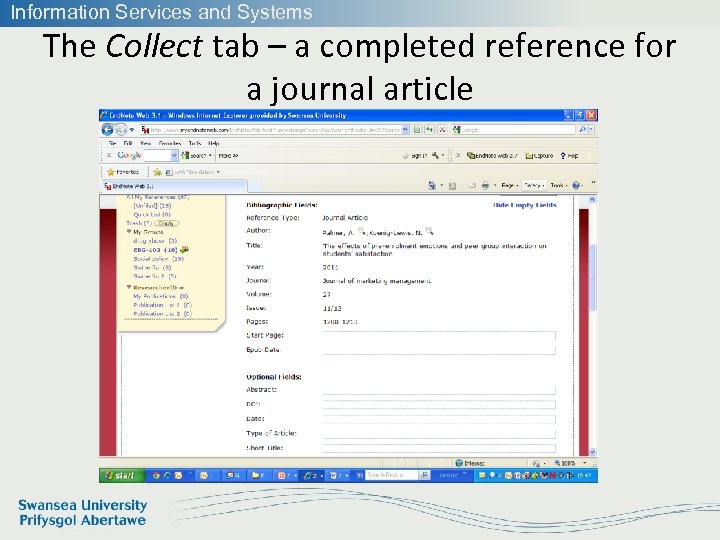This screenshot has width=720, height=540.
Task: Click the Empty trash button
Action: [166, 223]
